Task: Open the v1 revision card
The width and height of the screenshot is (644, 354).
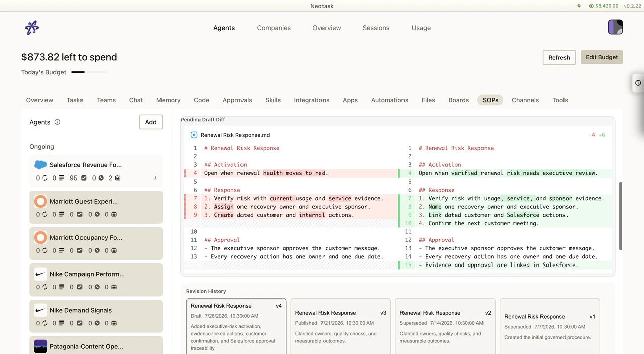Action: click(x=550, y=326)
